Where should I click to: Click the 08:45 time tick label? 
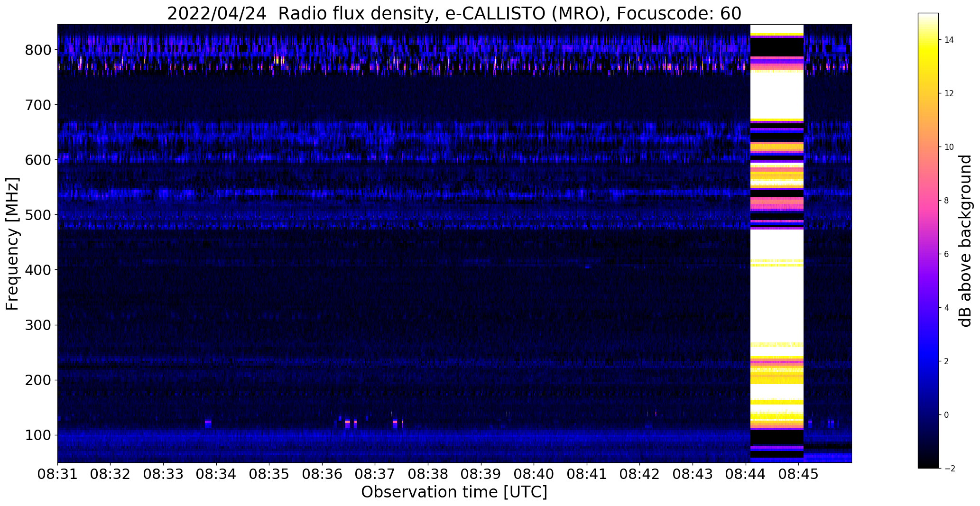click(799, 474)
